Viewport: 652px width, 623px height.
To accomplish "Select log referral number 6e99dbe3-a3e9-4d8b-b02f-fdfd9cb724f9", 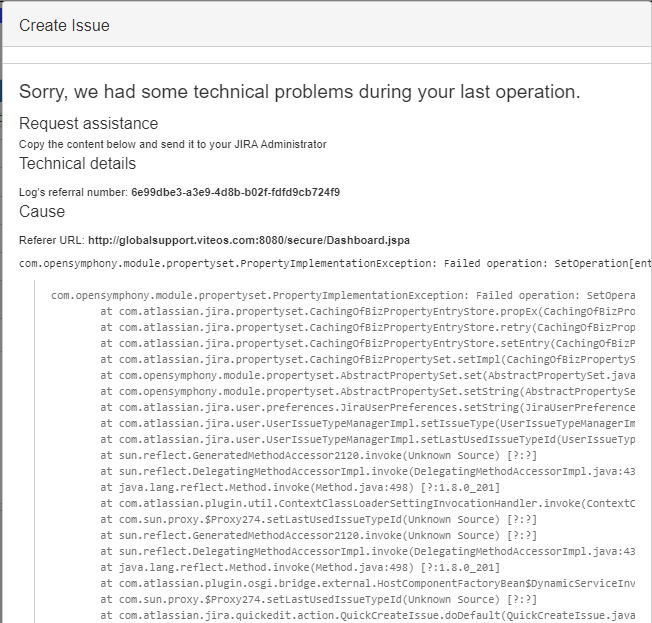I will coord(235,192).
